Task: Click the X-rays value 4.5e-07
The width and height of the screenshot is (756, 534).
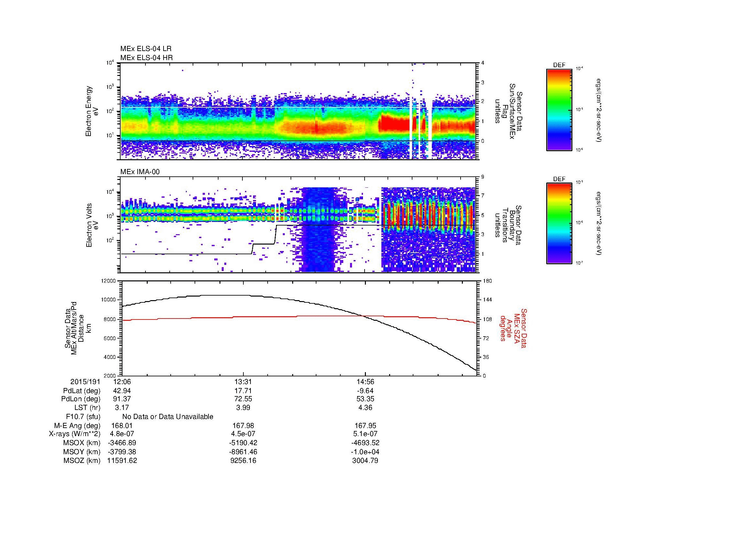Action: [243, 434]
